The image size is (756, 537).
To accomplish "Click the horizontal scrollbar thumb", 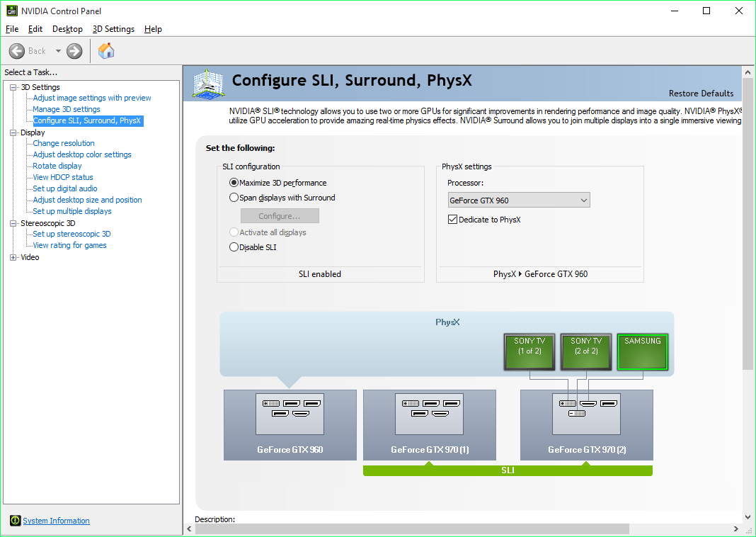I will pyautogui.click(x=412, y=528).
